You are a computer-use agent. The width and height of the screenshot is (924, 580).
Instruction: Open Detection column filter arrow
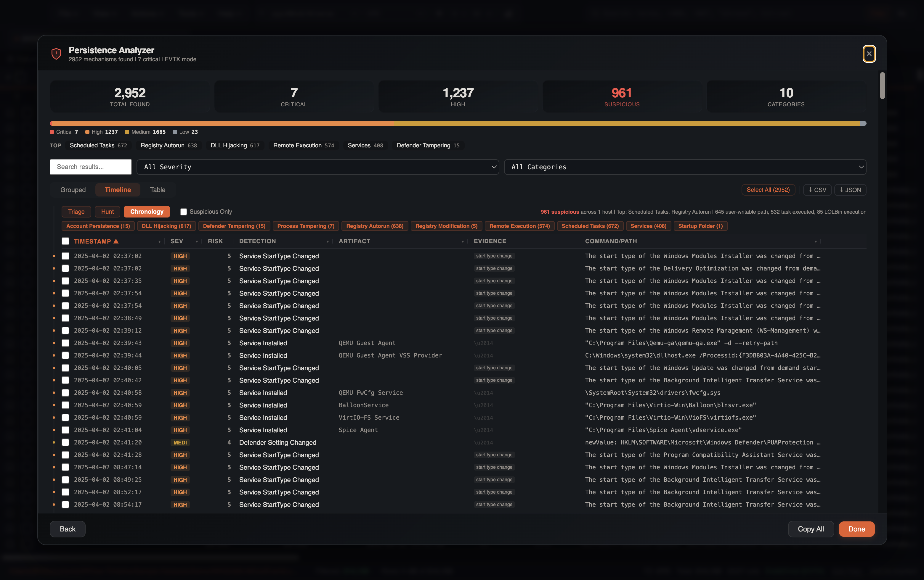(327, 241)
